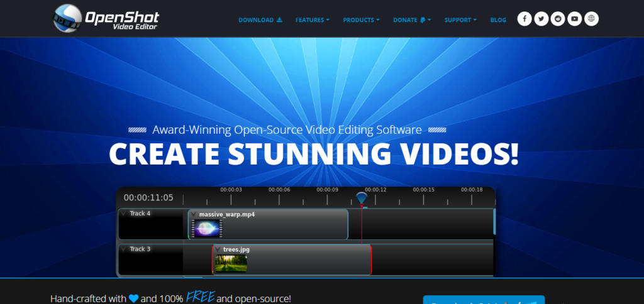
Task: Click the 00:00:09 ruler label
Action: 327,190
